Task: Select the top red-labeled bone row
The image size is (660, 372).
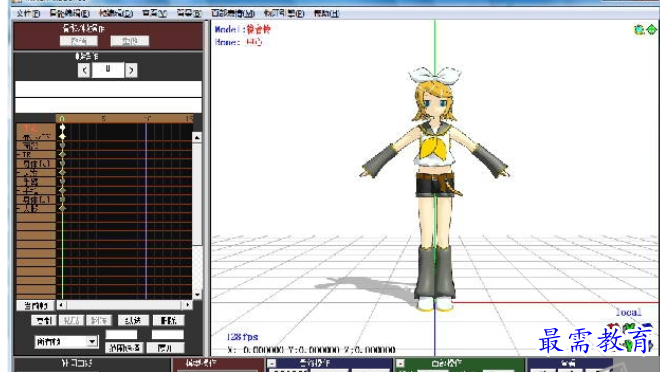Action: [36, 128]
